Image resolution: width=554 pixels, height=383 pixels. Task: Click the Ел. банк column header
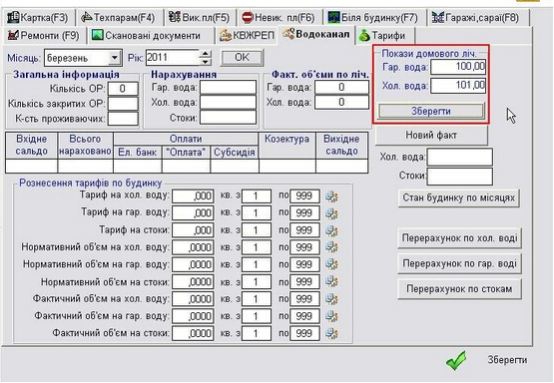click(137, 152)
